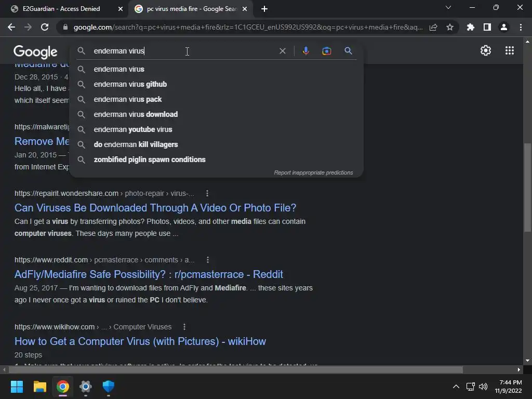This screenshot has width=532, height=399.
Task: Click the 'https://www.reddit.com' result URL
Action: (51, 260)
